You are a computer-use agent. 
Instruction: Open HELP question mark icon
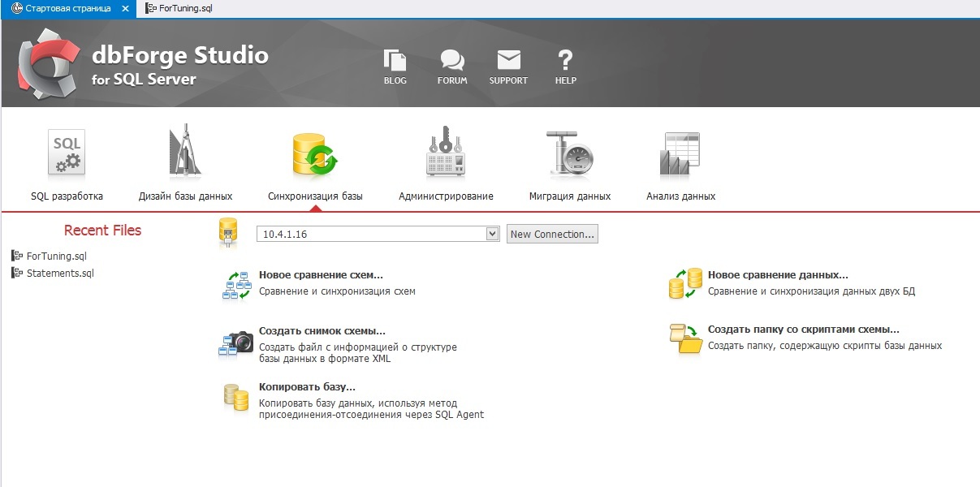tap(565, 60)
